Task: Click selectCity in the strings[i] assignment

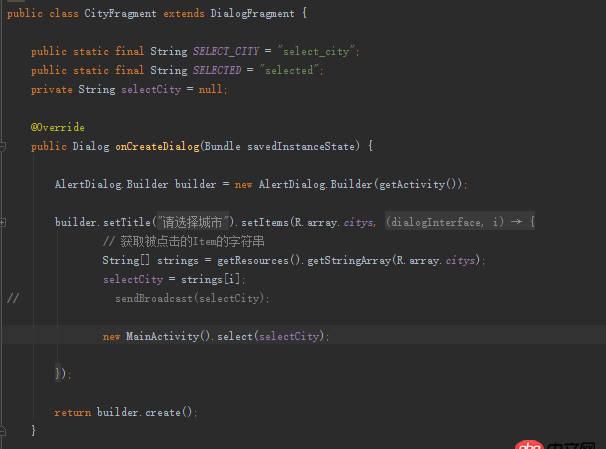Action: click(133, 279)
